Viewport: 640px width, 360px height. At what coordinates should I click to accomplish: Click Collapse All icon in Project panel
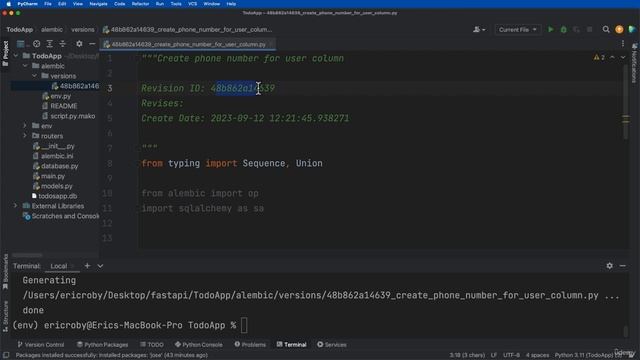tap(62, 44)
